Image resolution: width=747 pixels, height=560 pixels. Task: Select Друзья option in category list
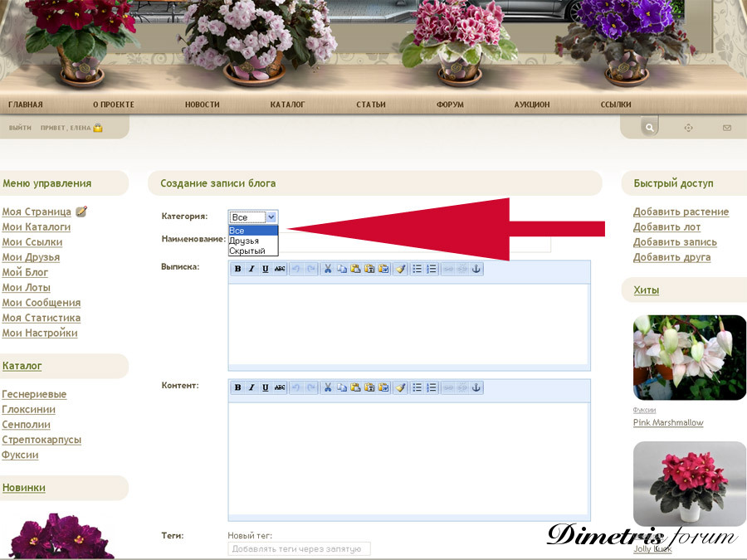pos(244,241)
